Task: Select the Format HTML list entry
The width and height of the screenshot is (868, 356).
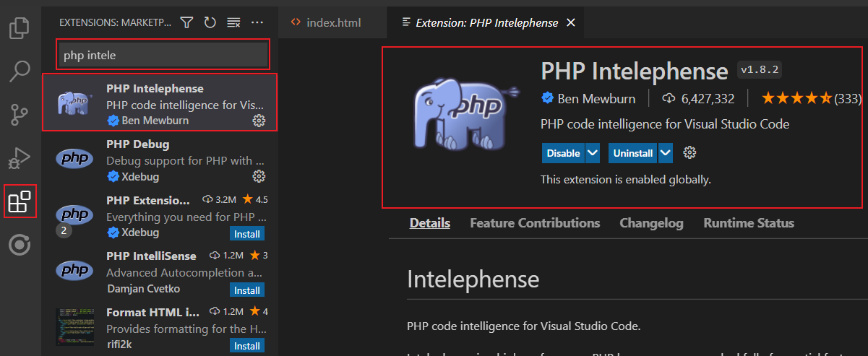Action: point(160,327)
